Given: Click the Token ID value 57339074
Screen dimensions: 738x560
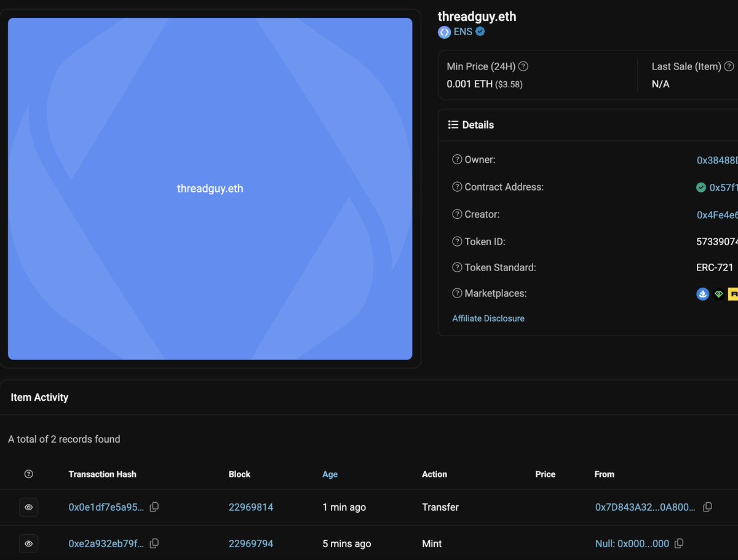Looking at the screenshot, I should 717,242.
